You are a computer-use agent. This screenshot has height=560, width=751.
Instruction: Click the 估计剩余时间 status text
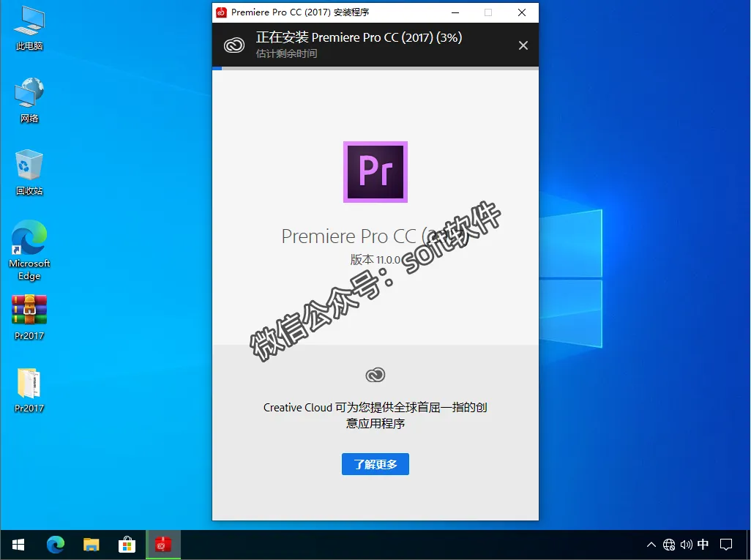pos(286,53)
